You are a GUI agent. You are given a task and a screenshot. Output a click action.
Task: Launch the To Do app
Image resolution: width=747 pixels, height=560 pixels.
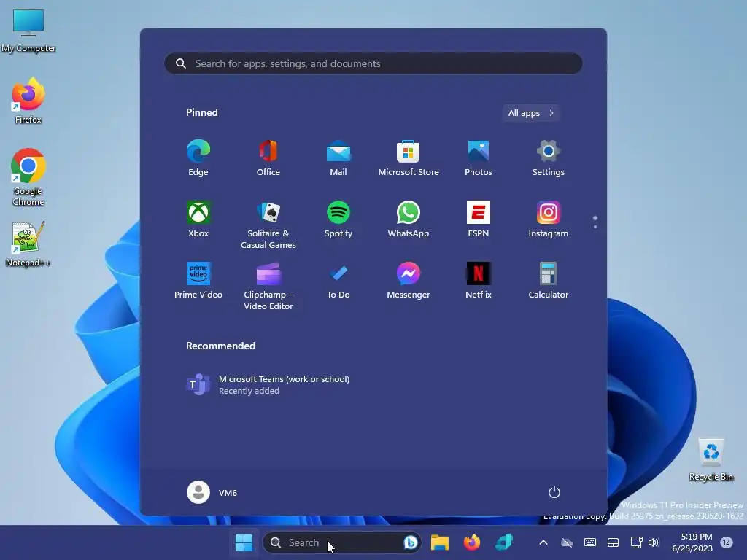(338, 281)
